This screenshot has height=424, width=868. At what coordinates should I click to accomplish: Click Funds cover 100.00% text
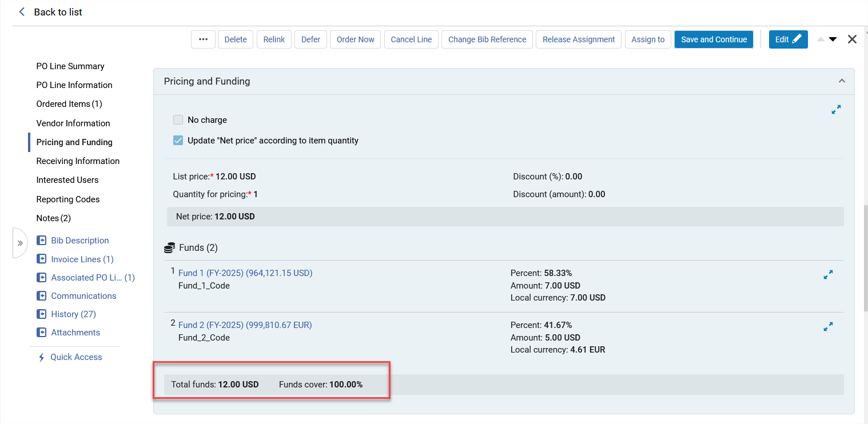click(x=321, y=385)
